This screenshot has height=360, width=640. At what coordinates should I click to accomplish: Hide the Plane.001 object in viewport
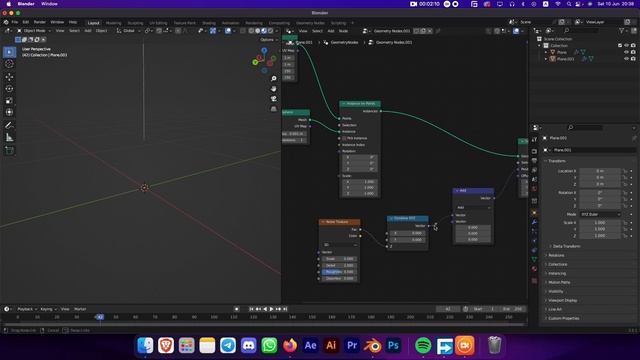tap(627, 59)
